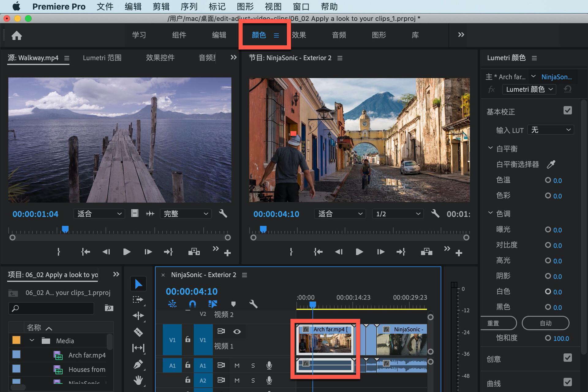Go to In point in Source
The width and height of the screenshot is (588, 392).
tap(85, 252)
